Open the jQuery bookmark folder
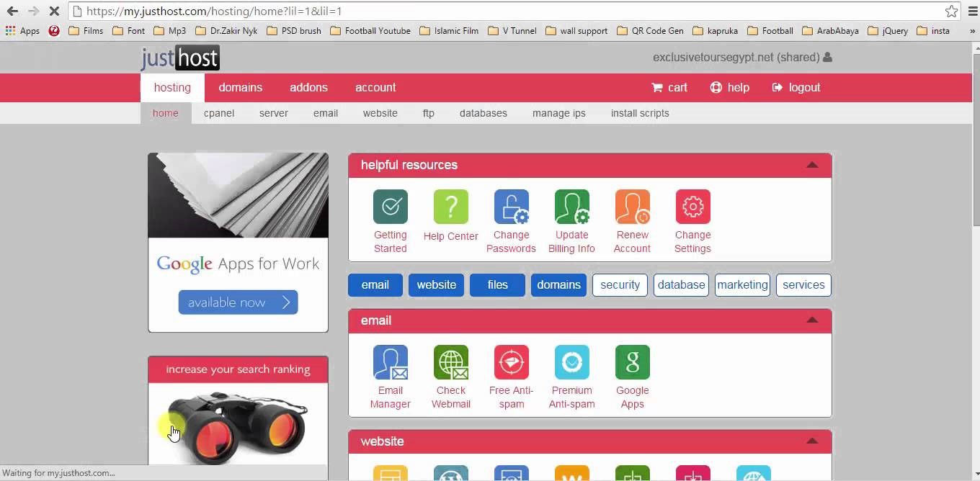The width and height of the screenshot is (980, 481). pos(888,31)
